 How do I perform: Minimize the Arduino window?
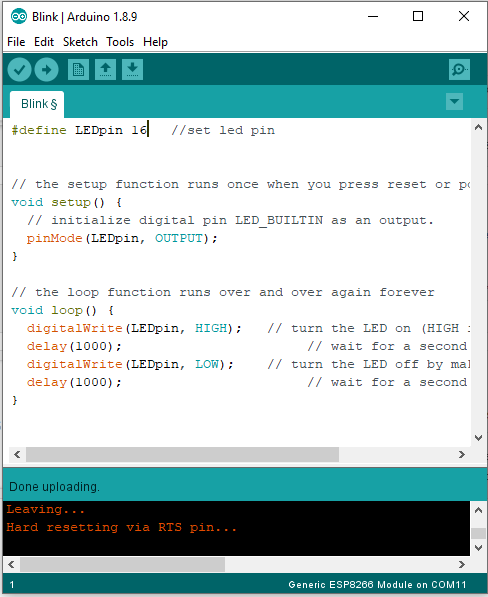tap(373, 16)
